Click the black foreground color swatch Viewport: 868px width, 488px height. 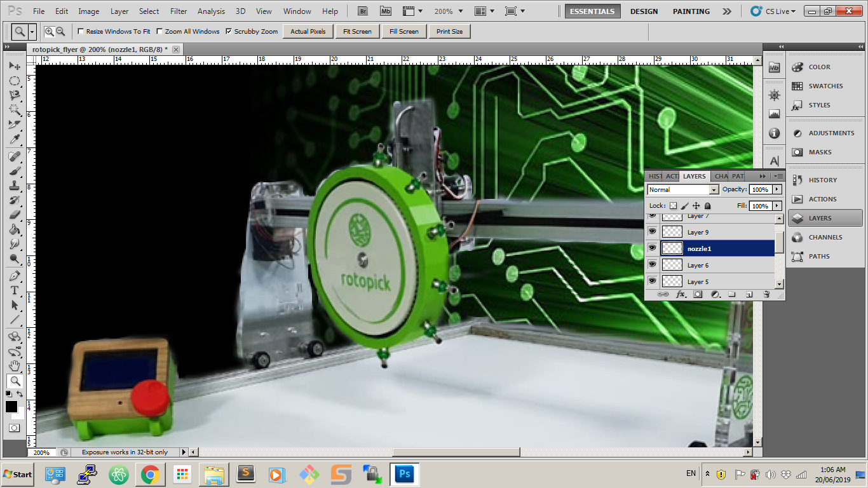click(11, 407)
